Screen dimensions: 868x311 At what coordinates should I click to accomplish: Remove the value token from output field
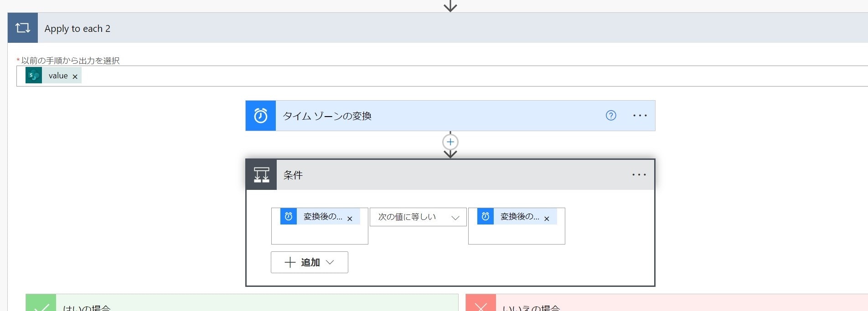coord(75,76)
